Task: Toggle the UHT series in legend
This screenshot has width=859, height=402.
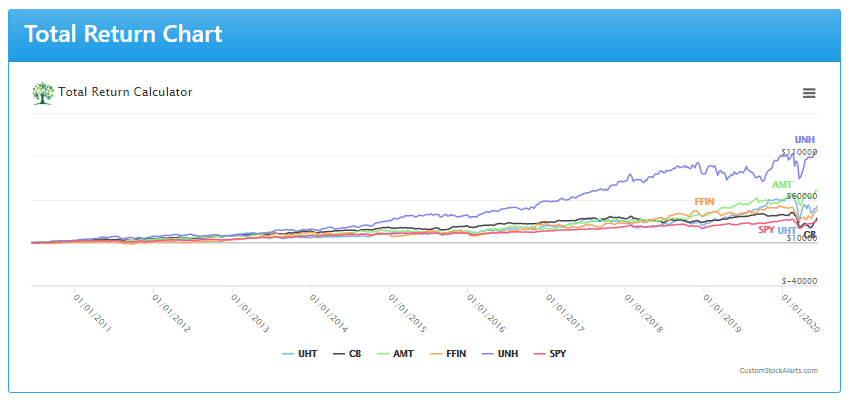Action: pos(299,354)
